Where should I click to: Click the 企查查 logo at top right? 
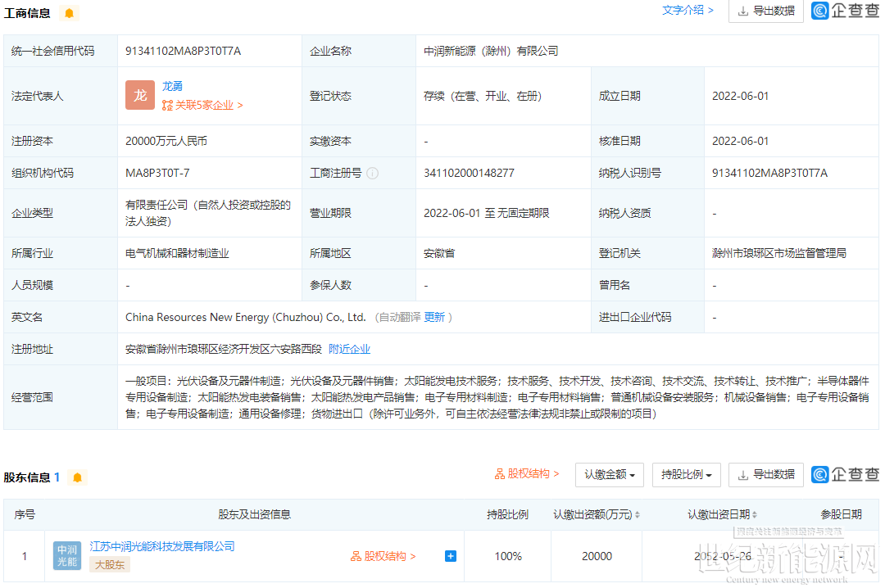tap(845, 11)
